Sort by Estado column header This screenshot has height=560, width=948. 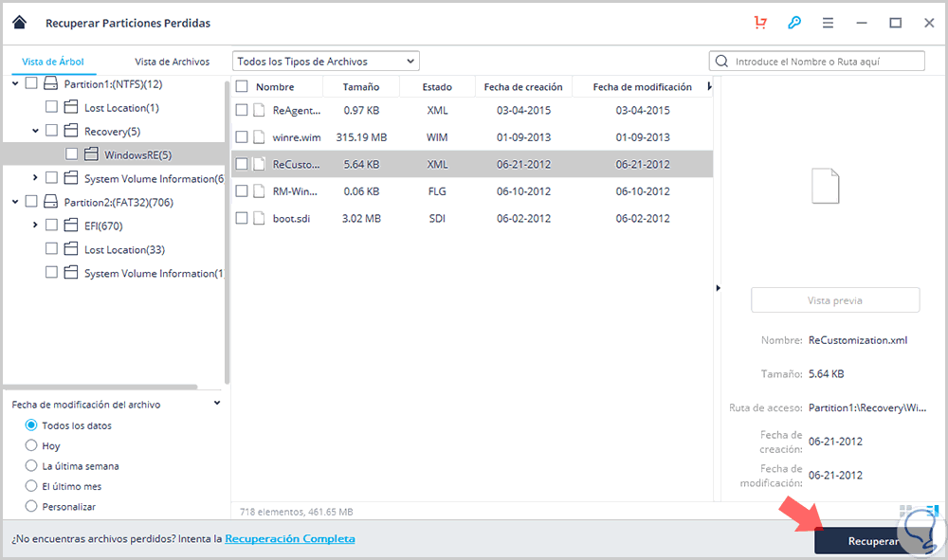click(x=437, y=86)
